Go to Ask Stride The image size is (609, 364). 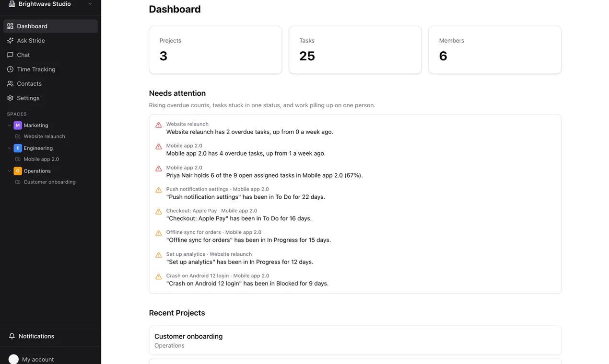tap(50, 41)
